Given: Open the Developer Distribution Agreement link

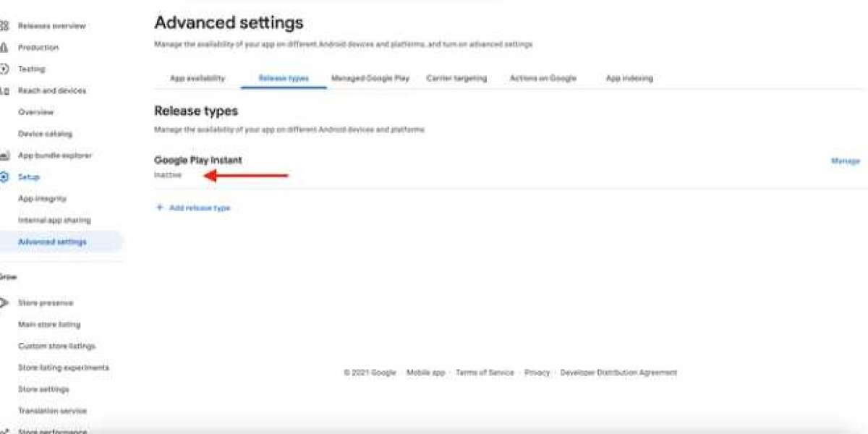Looking at the screenshot, I should [x=618, y=373].
